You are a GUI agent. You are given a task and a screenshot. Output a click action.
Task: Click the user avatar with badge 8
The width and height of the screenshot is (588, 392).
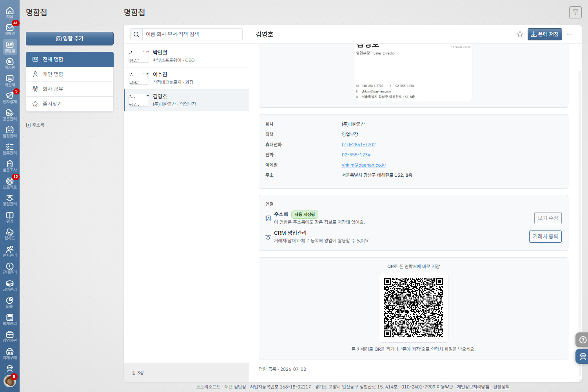pyautogui.click(x=9, y=381)
